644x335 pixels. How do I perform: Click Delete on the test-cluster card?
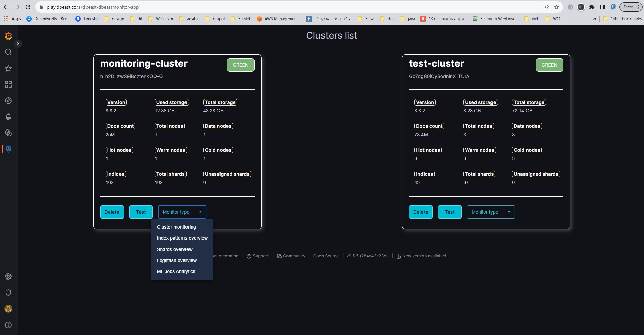pyautogui.click(x=420, y=212)
